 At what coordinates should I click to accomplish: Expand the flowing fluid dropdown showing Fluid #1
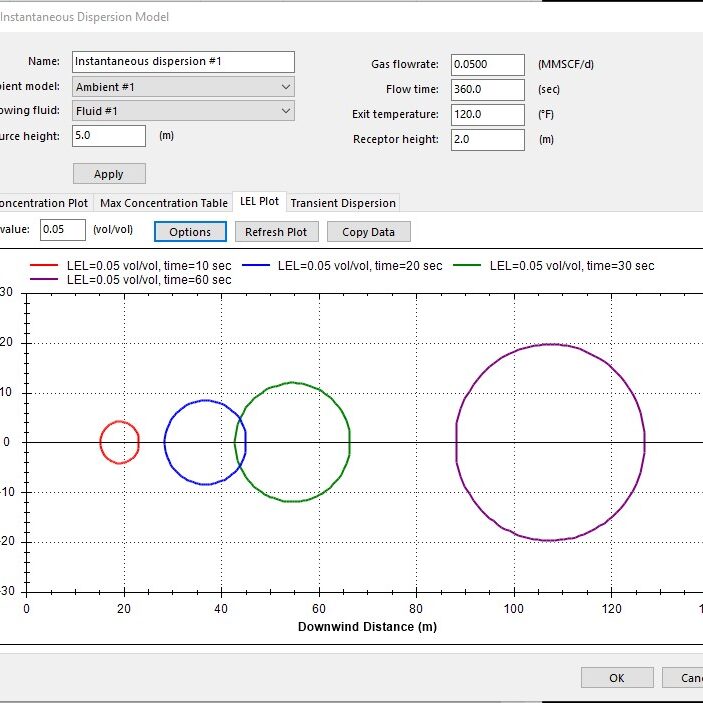click(x=183, y=111)
